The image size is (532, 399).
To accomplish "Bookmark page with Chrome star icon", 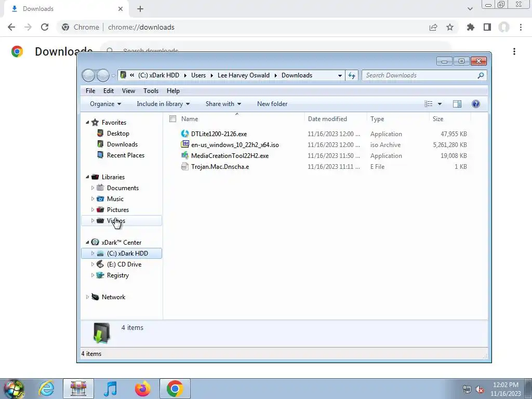I will [x=450, y=27].
